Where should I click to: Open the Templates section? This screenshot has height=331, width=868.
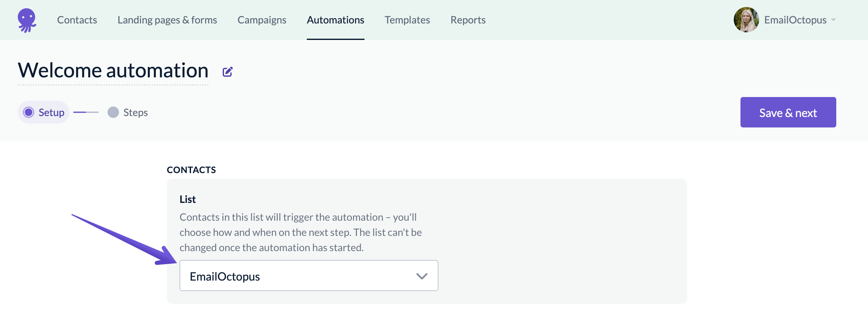coord(407,20)
